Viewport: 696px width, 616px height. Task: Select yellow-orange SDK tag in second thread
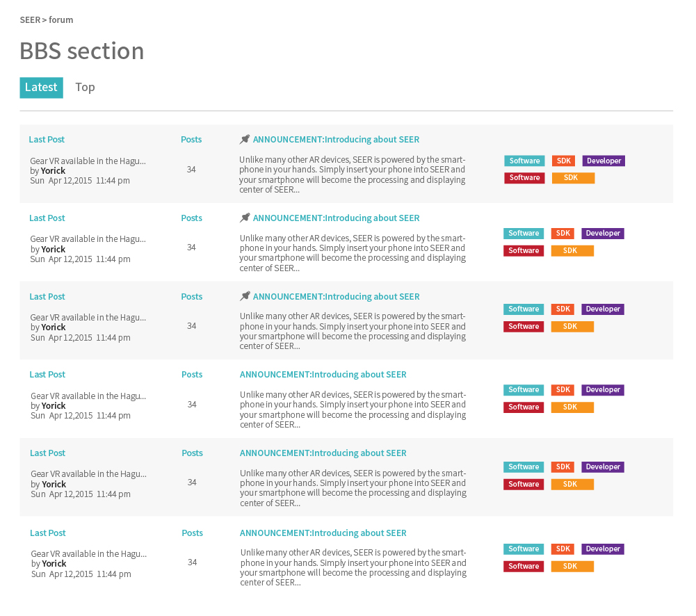pos(572,251)
